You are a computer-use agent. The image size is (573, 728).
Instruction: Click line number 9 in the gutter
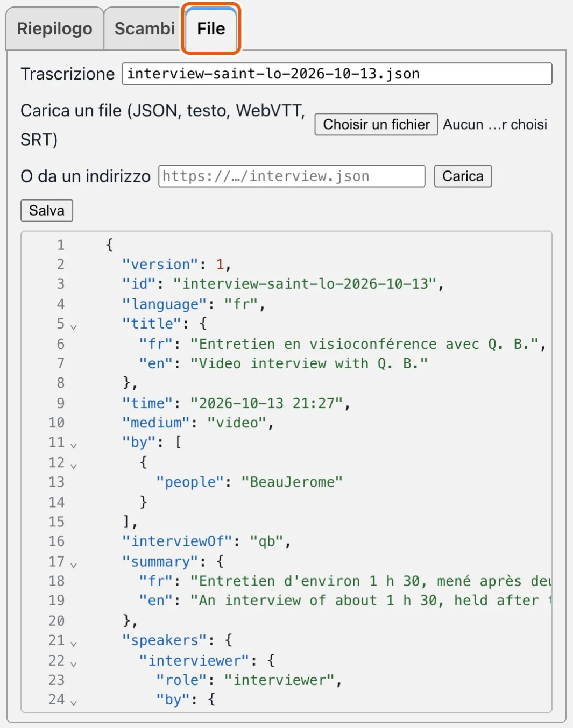pyautogui.click(x=61, y=403)
